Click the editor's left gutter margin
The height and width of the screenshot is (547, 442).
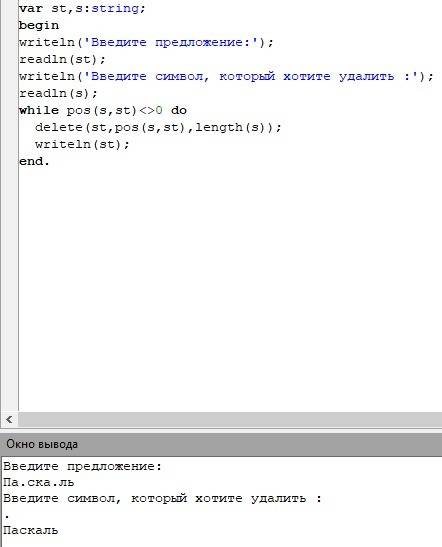[x=9, y=206]
